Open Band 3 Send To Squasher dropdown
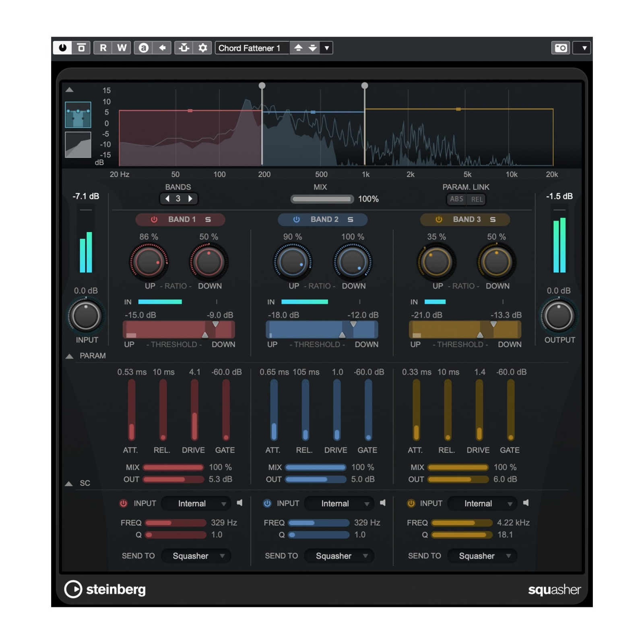 click(x=482, y=556)
